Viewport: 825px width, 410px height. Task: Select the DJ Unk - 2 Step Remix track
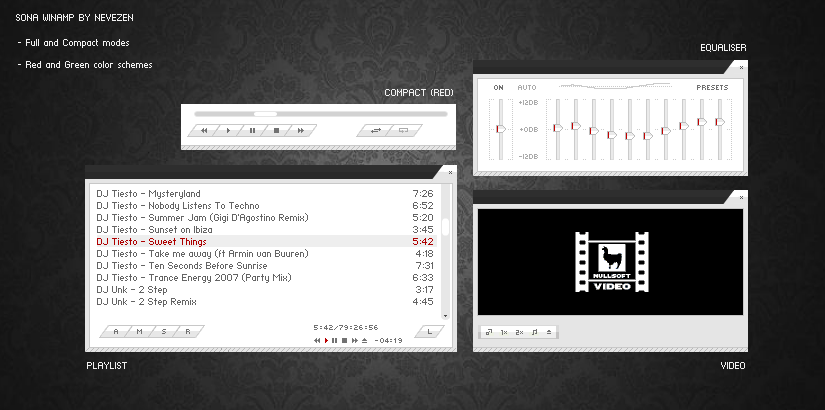point(265,302)
